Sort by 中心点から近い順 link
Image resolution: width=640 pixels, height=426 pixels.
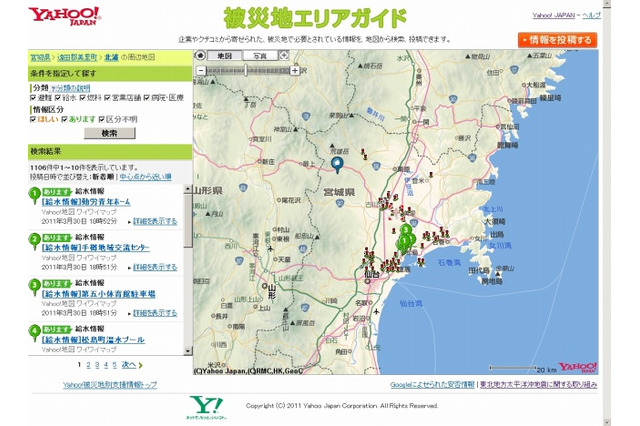coord(145,177)
